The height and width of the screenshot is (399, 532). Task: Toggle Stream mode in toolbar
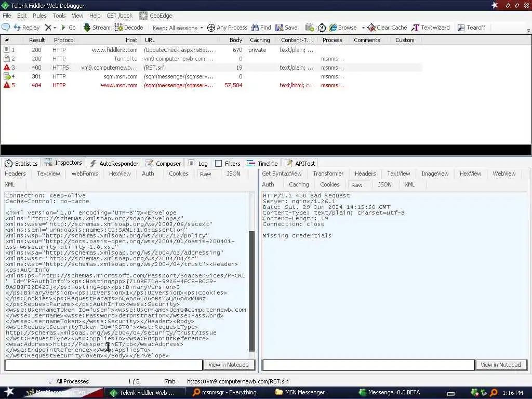[97, 28]
